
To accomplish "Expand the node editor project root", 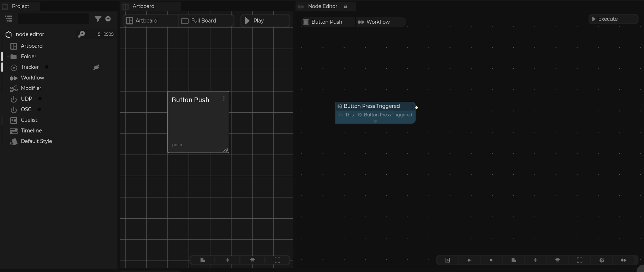I will 8,34.
